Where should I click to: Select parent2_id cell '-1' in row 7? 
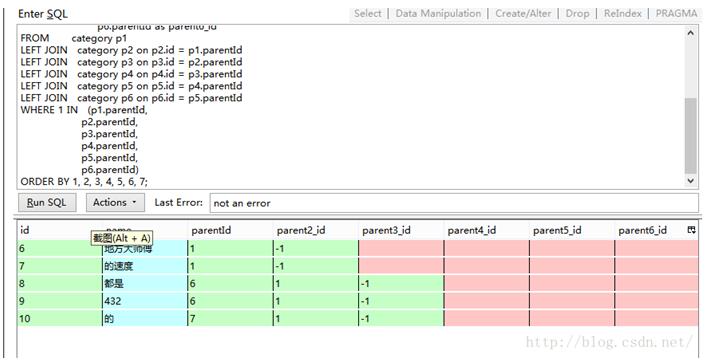coord(316,266)
